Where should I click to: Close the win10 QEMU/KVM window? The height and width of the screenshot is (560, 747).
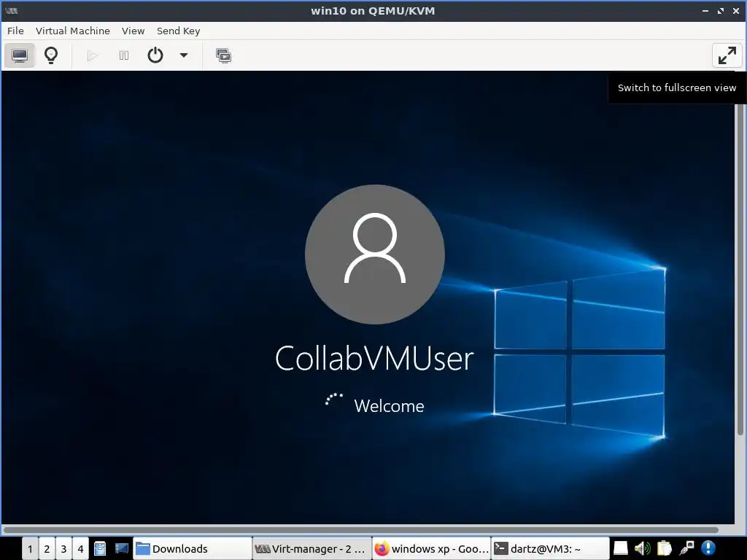coord(736,11)
